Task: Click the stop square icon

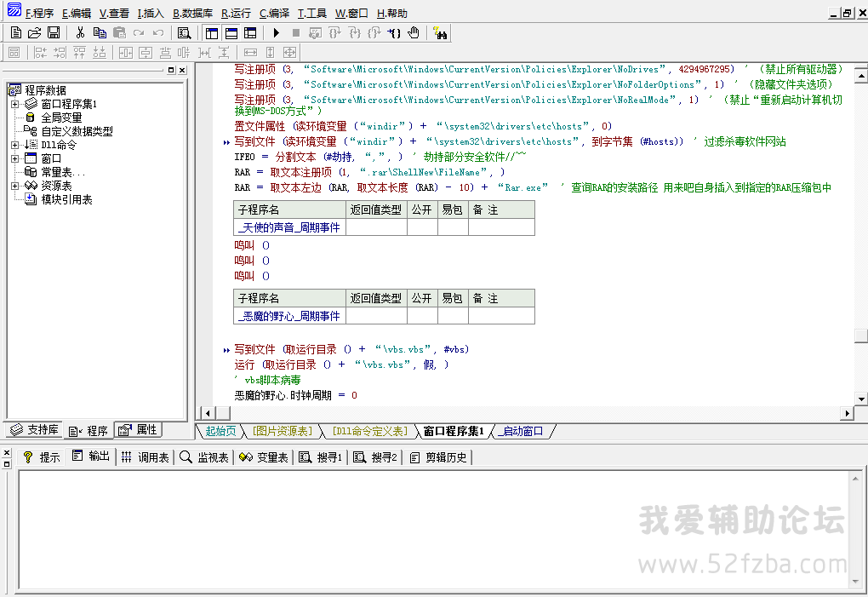Action: [x=295, y=33]
